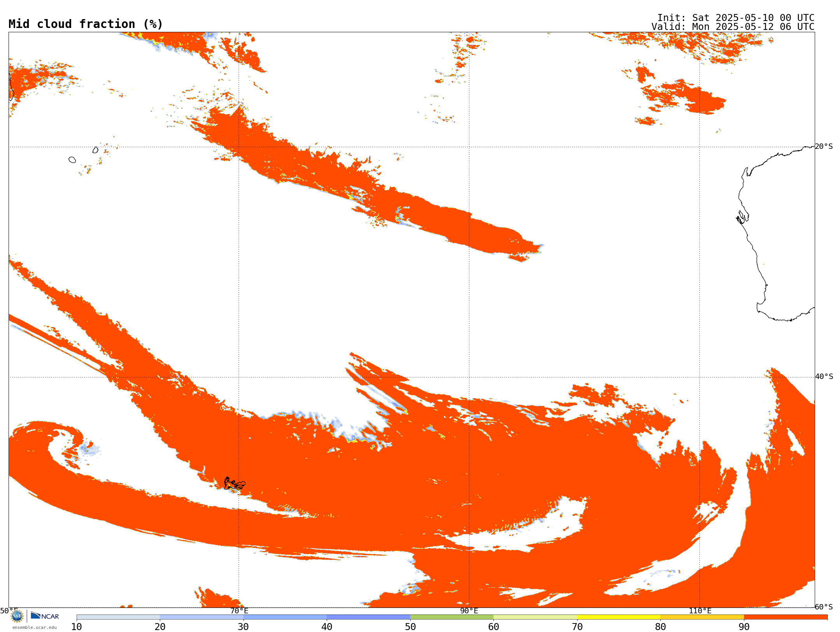Click the 110°E longitude label
Image resolution: width=840 pixels, height=632 pixels.
point(700,611)
